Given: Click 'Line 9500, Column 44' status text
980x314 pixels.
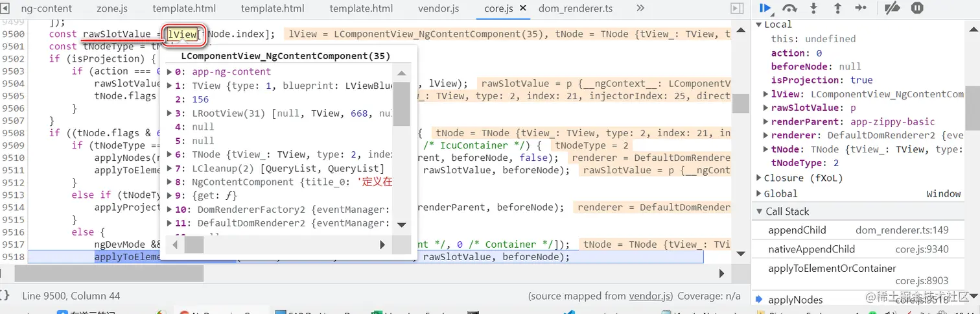Looking at the screenshot, I should point(71,296).
